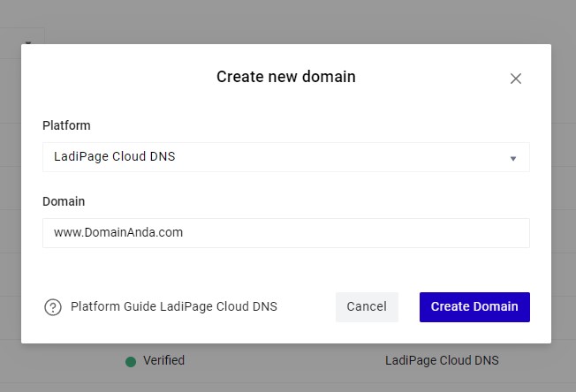
Task: Click the Domain field label
Action: 64,201
